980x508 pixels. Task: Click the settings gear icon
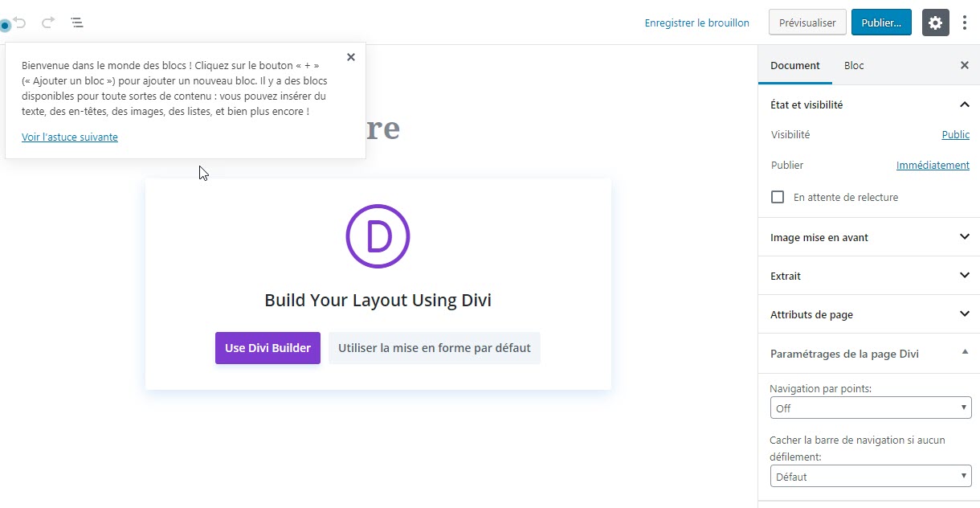935,23
